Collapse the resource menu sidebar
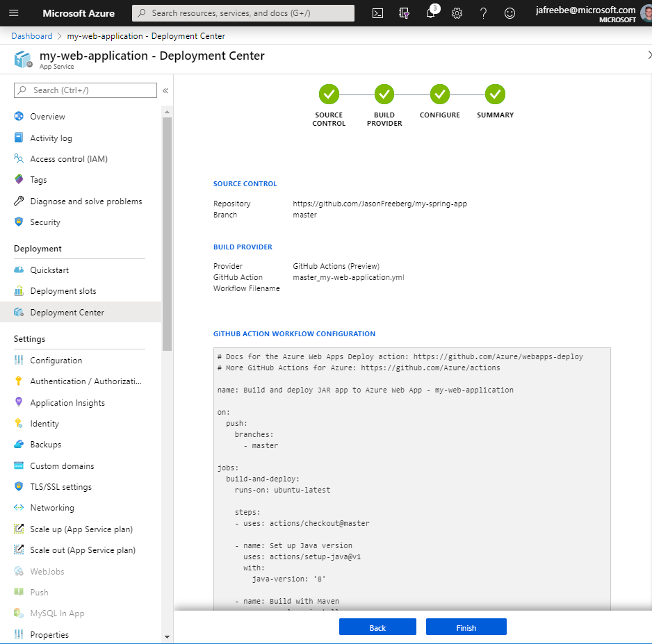 pyautogui.click(x=165, y=89)
